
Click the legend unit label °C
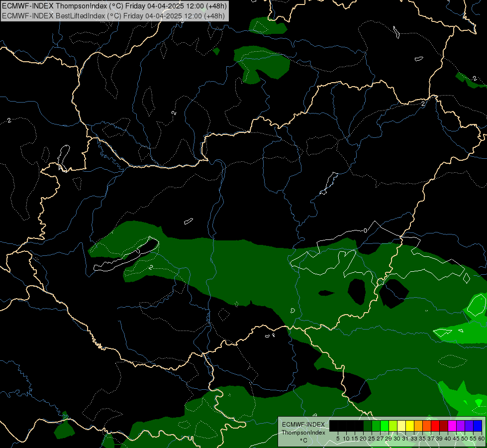click(x=304, y=441)
